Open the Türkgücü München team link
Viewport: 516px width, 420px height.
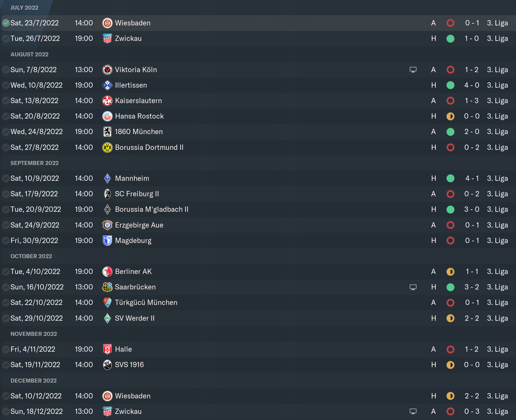tap(146, 303)
